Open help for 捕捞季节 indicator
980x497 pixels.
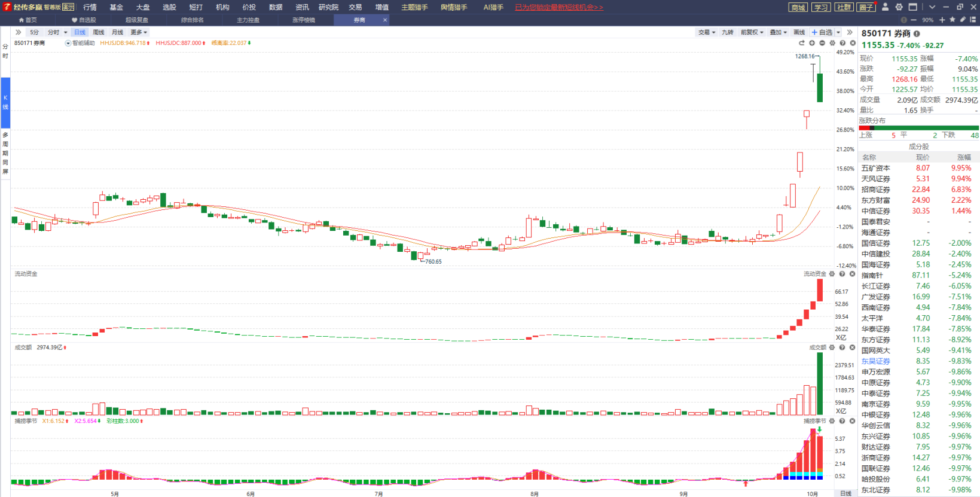click(842, 421)
